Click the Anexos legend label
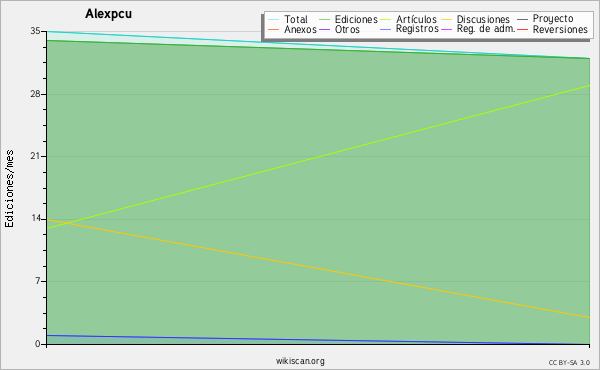 [300, 29]
